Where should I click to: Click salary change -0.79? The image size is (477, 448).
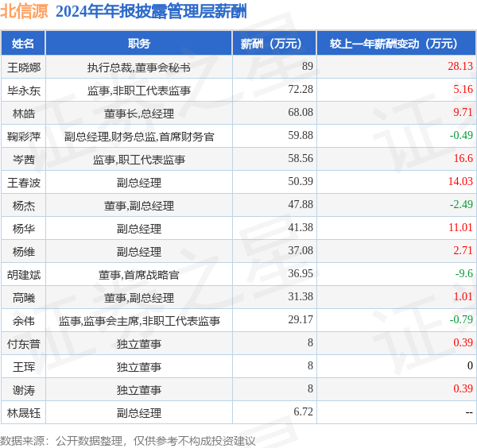[x=461, y=319]
